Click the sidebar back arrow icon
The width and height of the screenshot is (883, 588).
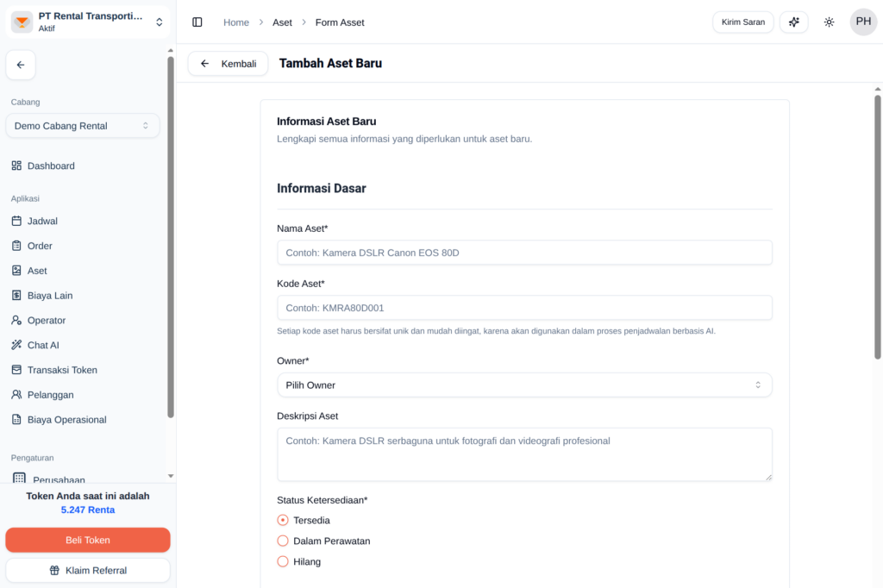click(x=21, y=65)
